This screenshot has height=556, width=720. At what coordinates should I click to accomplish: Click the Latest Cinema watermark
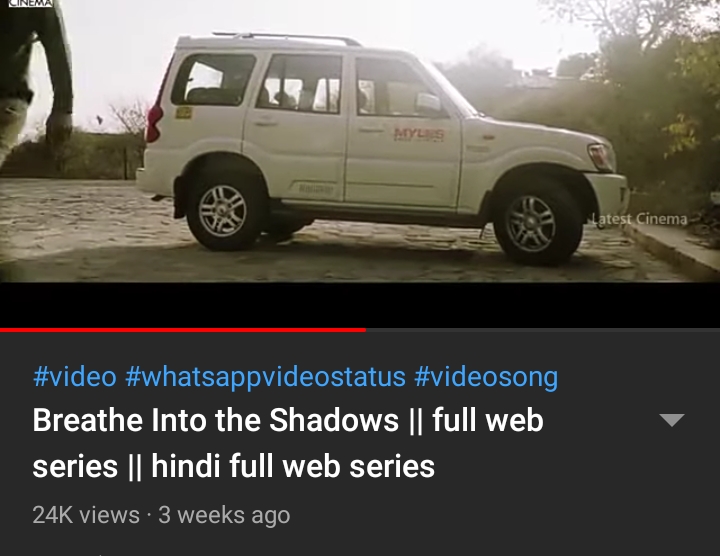(639, 219)
